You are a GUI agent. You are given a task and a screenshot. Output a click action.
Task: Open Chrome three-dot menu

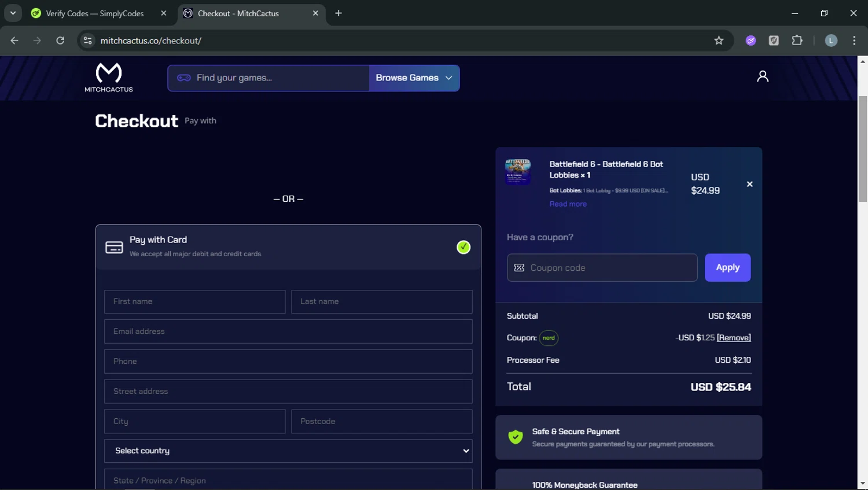pyautogui.click(x=854, y=40)
